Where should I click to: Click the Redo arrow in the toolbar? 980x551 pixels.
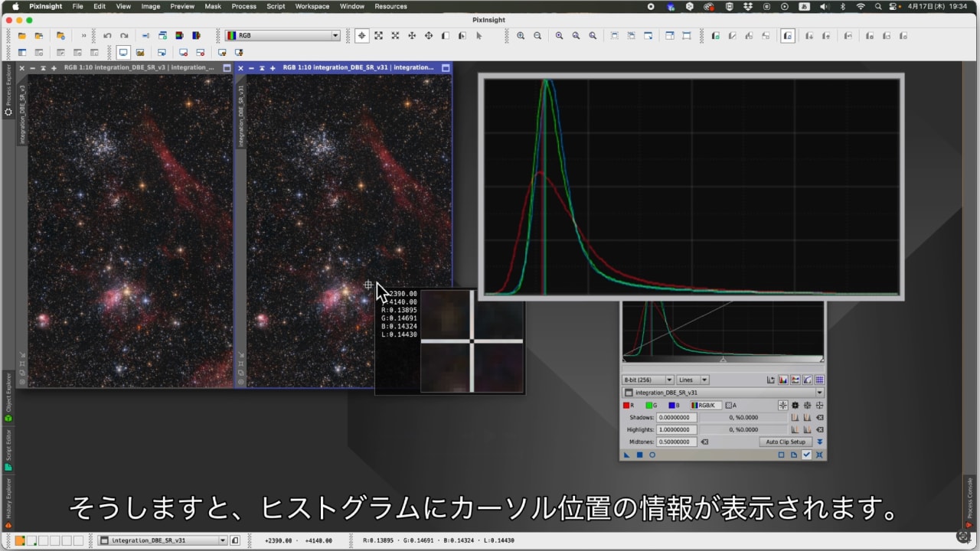[124, 36]
